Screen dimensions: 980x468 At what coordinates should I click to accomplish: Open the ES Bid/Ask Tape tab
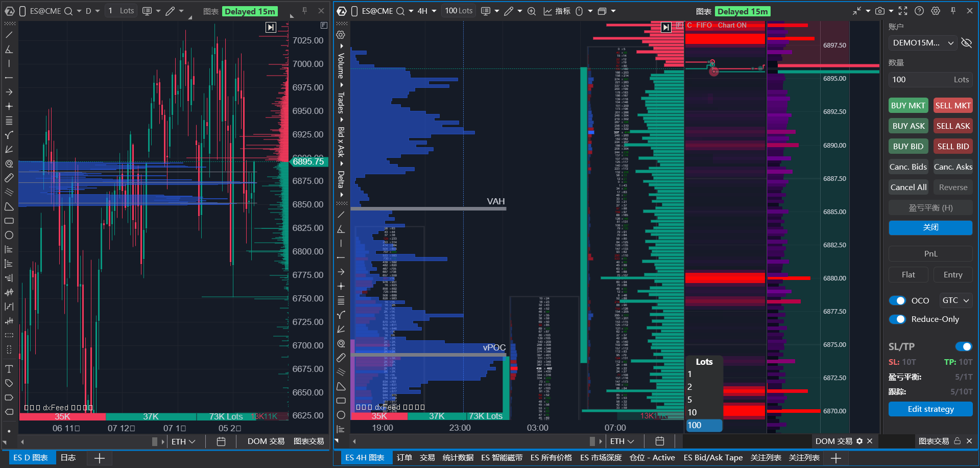713,457
